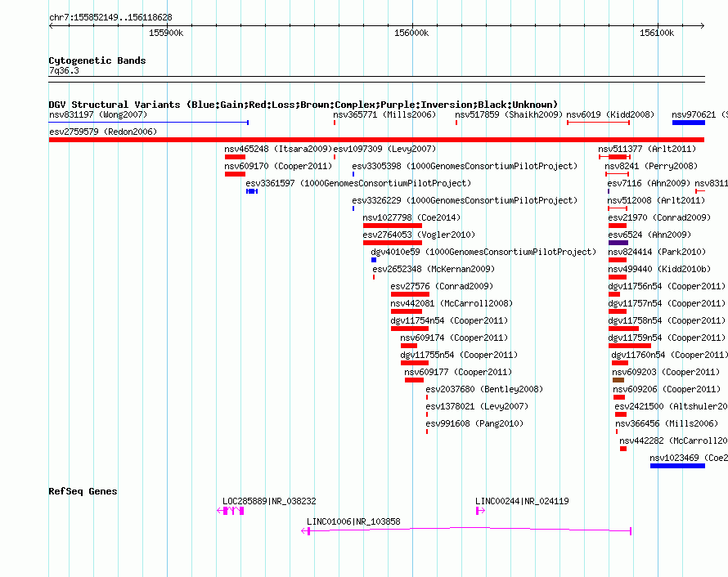This screenshot has width=728, height=577.
Task: Select nsv512008 (Arlt2011) label
Action: pyautogui.click(x=656, y=200)
